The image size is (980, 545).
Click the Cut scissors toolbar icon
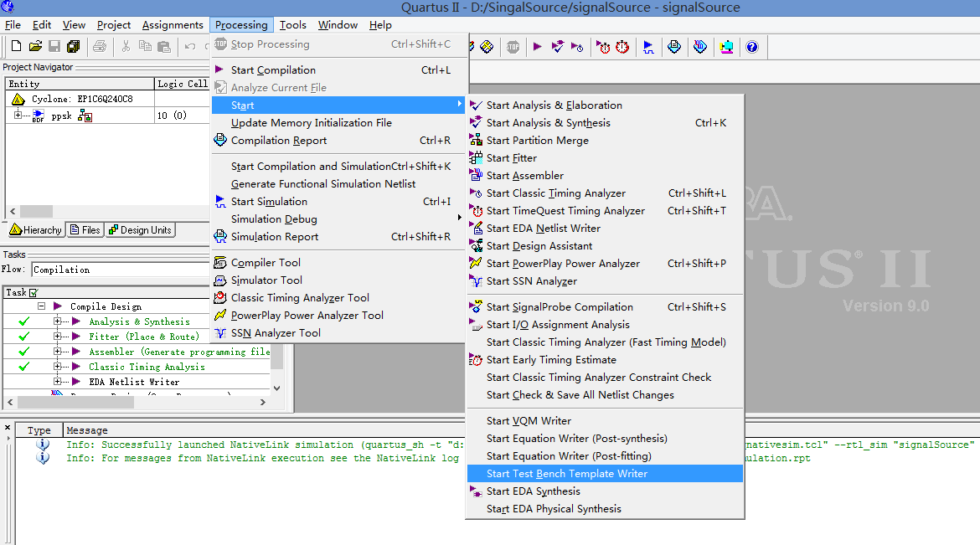click(x=126, y=46)
